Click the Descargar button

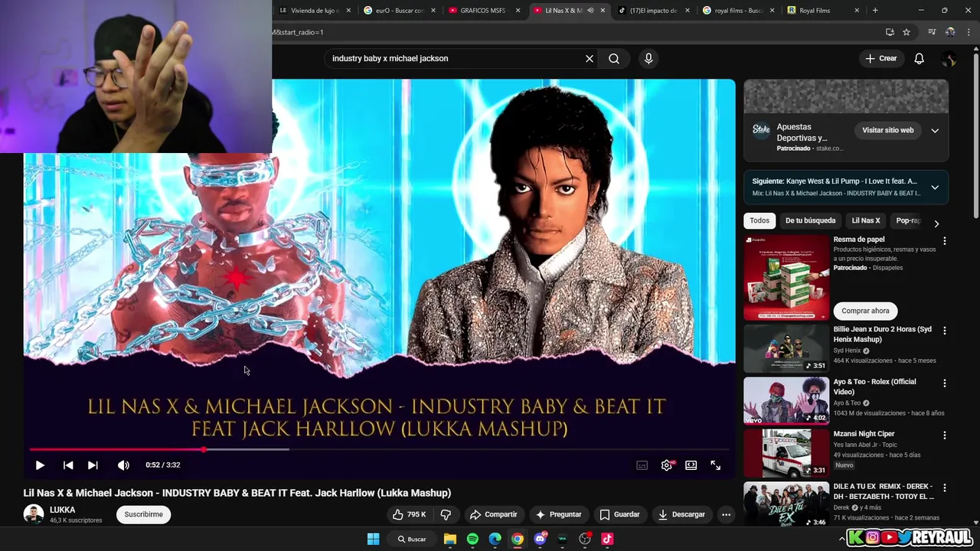pyautogui.click(x=681, y=514)
